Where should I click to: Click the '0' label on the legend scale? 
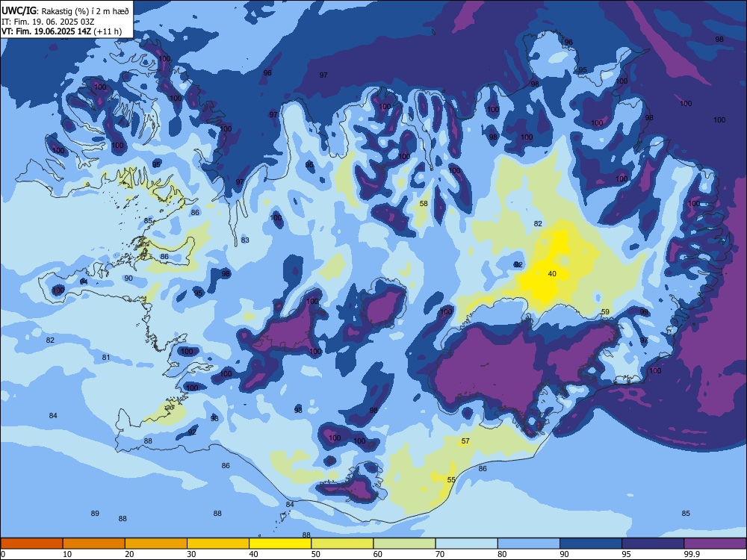coord(3,554)
